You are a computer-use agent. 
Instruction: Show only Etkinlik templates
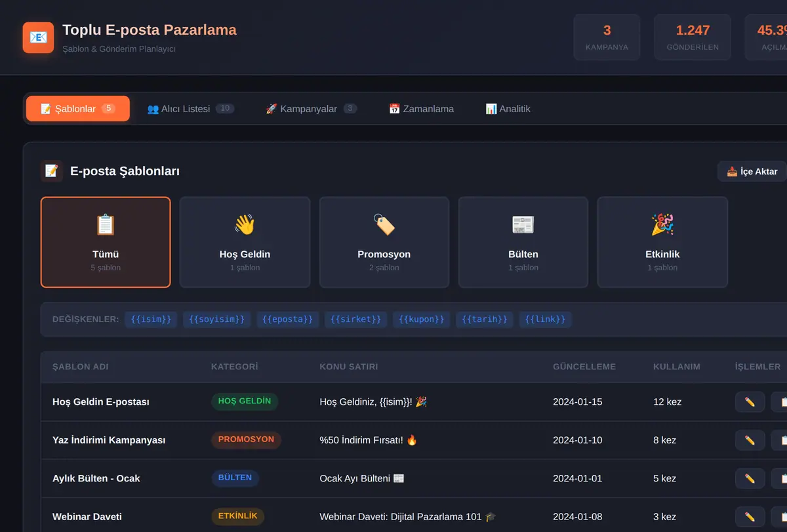pos(662,242)
